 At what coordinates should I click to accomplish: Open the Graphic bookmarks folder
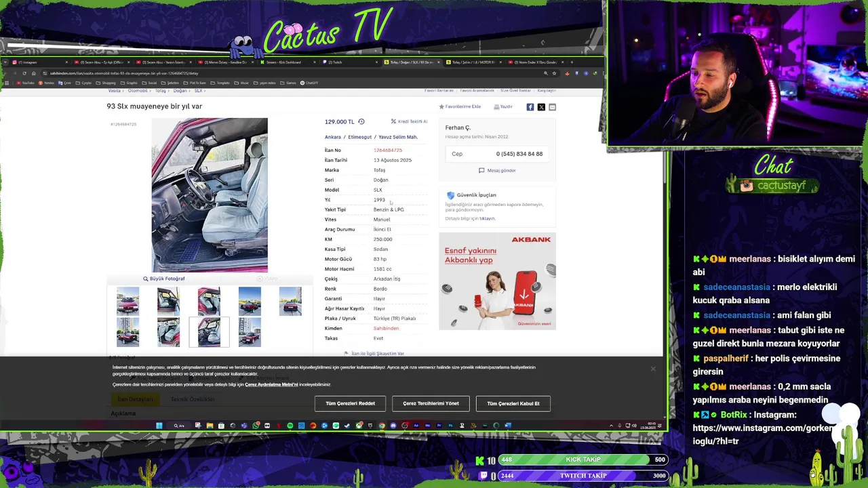[x=130, y=83]
